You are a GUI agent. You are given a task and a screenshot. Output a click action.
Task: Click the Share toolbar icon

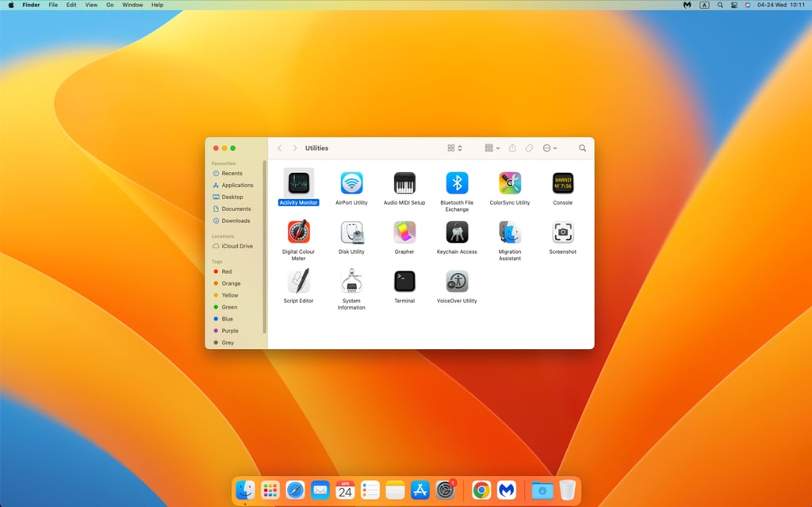pos(512,148)
